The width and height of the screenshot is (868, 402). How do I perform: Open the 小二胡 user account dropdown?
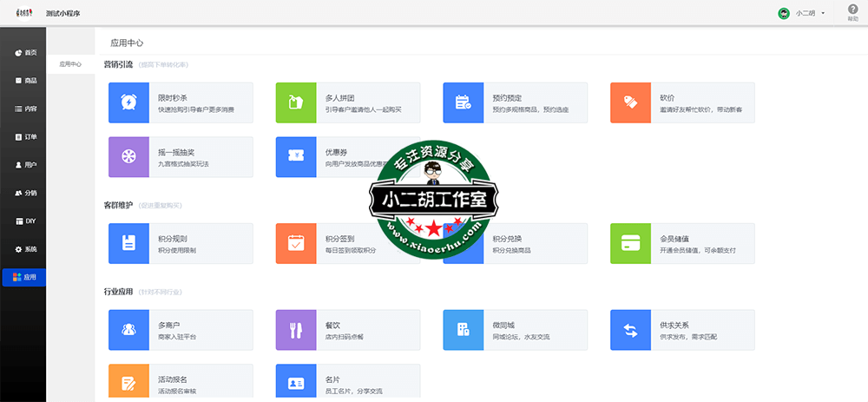click(802, 13)
